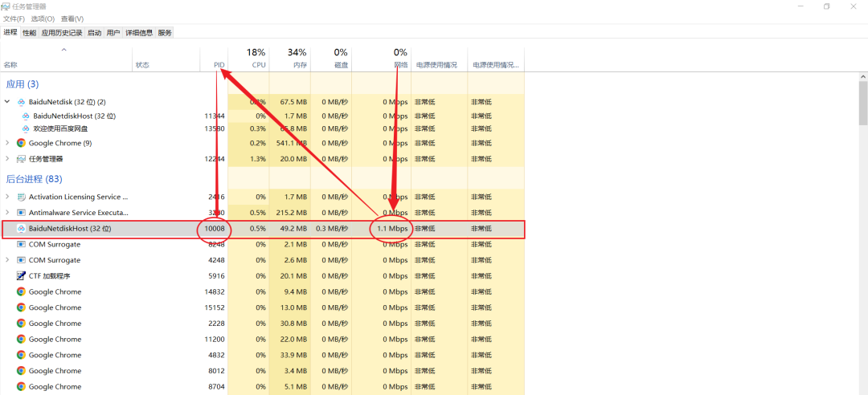Viewport: 868px width, 395px height.
Task: Click the BaiduNetdisk app icon
Action: coord(21,102)
